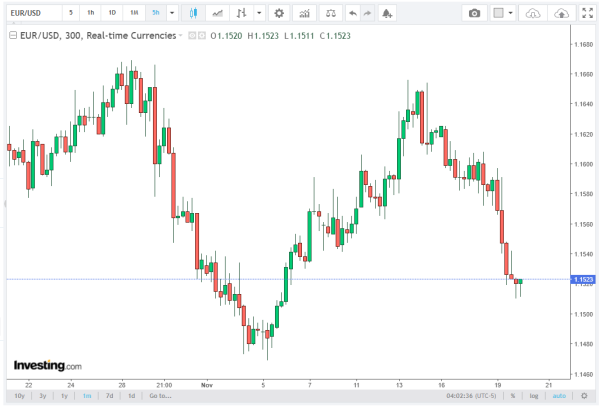Click the undo arrow in toolbar
Image resolution: width=600 pixels, height=407 pixels.
tap(352, 13)
